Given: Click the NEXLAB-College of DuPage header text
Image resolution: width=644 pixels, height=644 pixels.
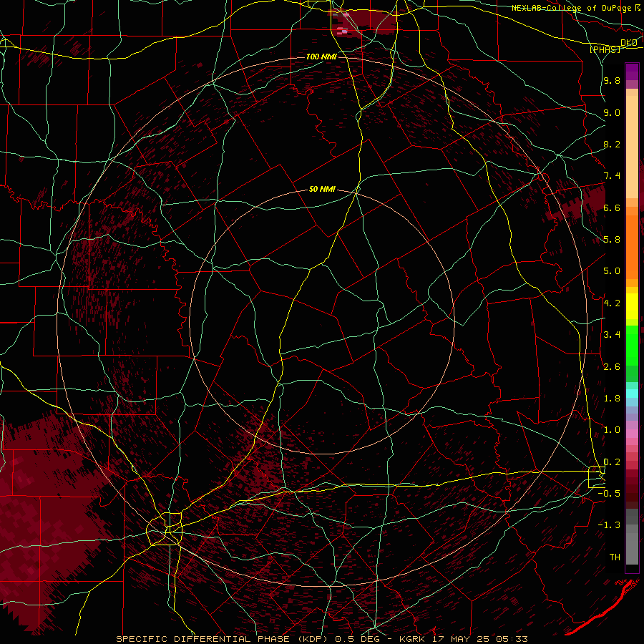Looking at the screenshot, I should click(572, 8).
